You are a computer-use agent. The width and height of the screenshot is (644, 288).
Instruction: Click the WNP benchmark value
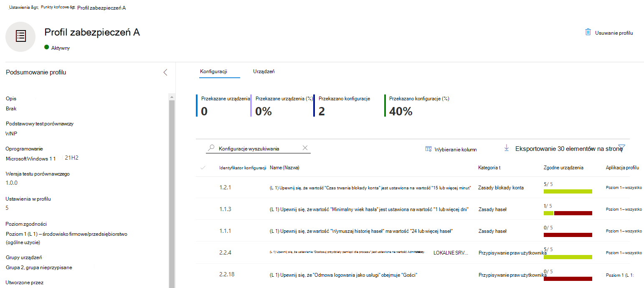click(x=11, y=134)
